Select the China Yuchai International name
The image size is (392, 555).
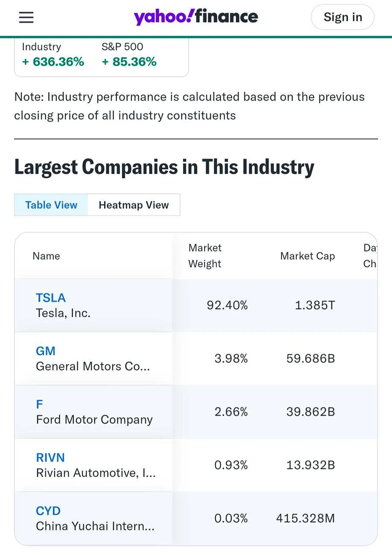click(95, 526)
